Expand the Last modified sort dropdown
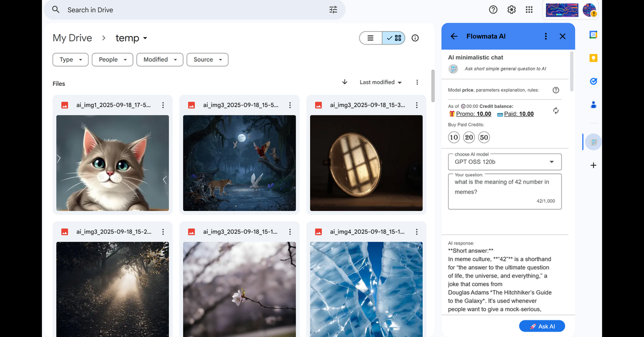This screenshot has height=337, width=644. (x=380, y=82)
